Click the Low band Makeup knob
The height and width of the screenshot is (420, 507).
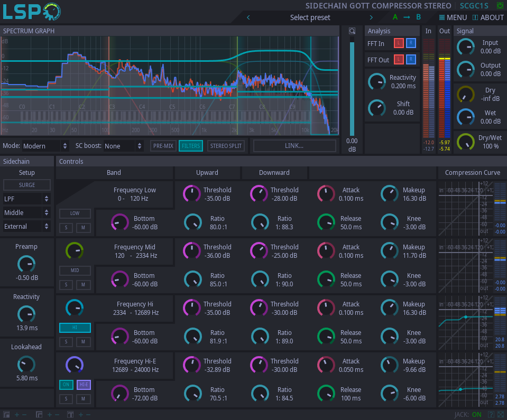[x=390, y=194]
